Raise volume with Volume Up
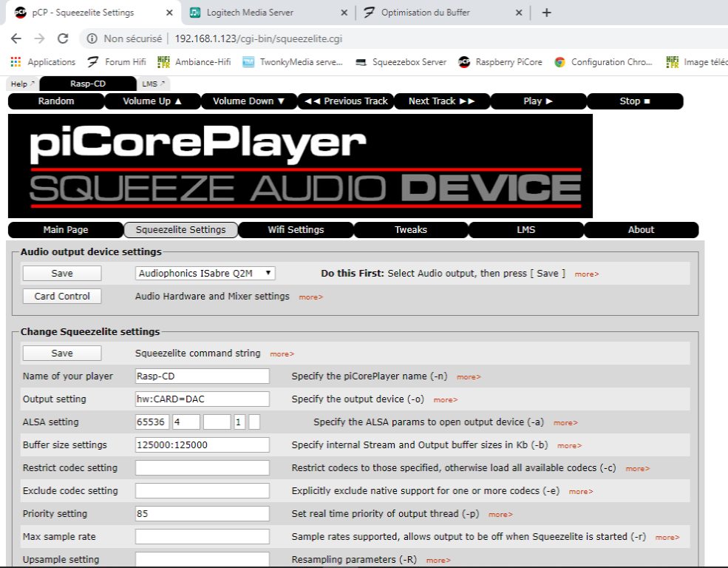 click(x=153, y=101)
